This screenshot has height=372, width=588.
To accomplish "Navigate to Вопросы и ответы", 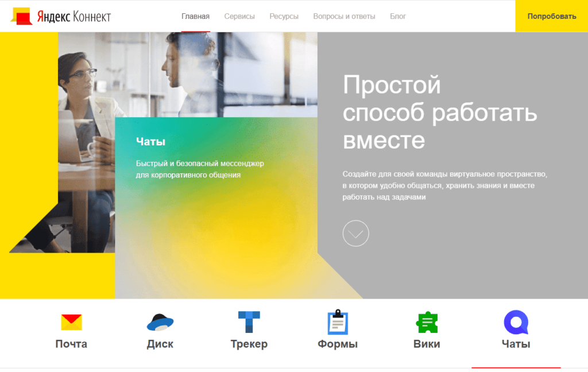I will 344,16.
